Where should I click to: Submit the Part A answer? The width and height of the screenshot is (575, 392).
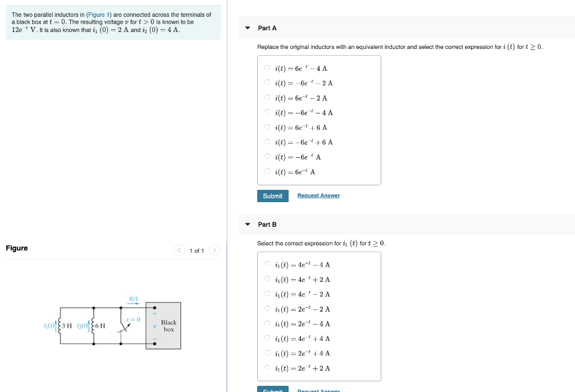(x=273, y=195)
